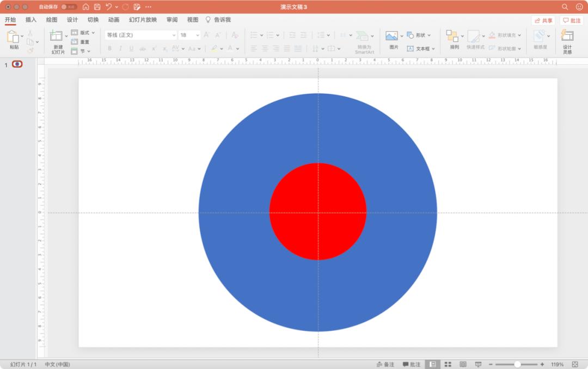The height and width of the screenshot is (369, 588).
Task: Click the search magnifier icon
Action: (565, 7)
